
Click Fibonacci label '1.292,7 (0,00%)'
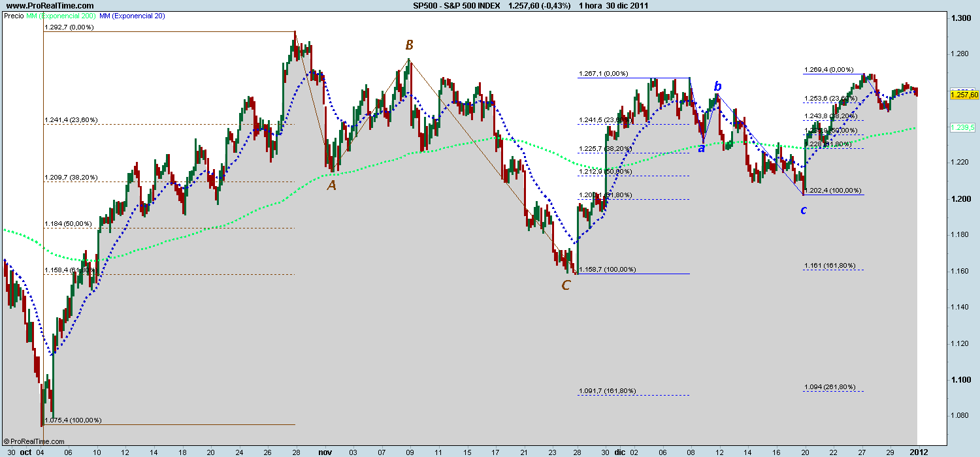tap(69, 27)
